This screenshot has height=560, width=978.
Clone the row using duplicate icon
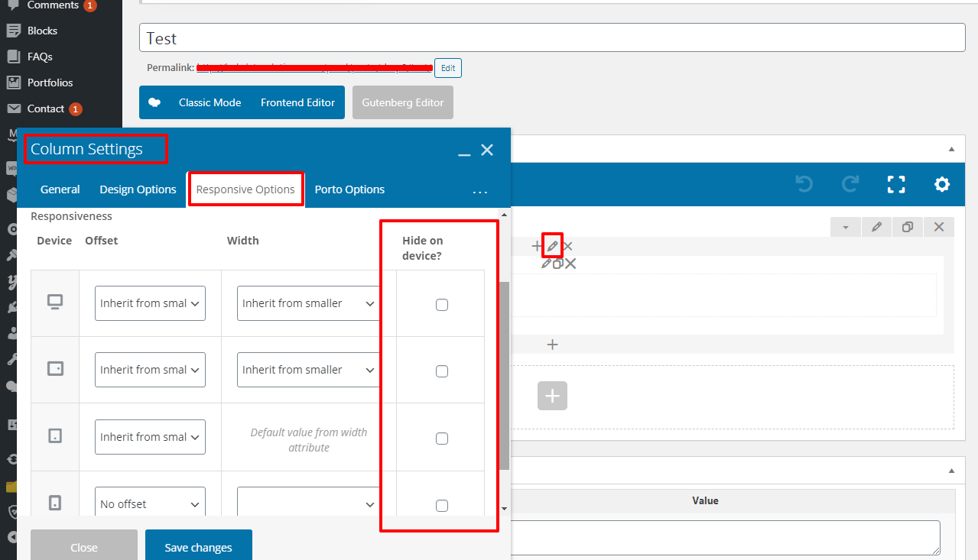[x=908, y=227]
